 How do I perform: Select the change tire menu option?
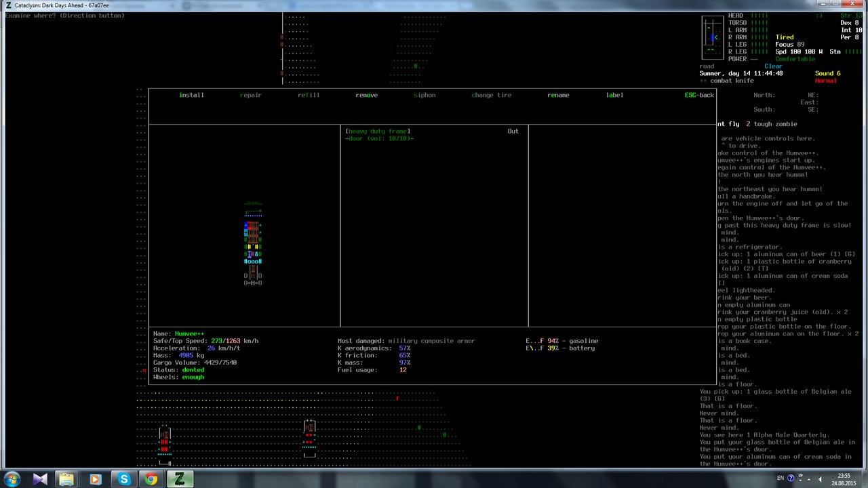pyautogui.click(x=492, y=95)
